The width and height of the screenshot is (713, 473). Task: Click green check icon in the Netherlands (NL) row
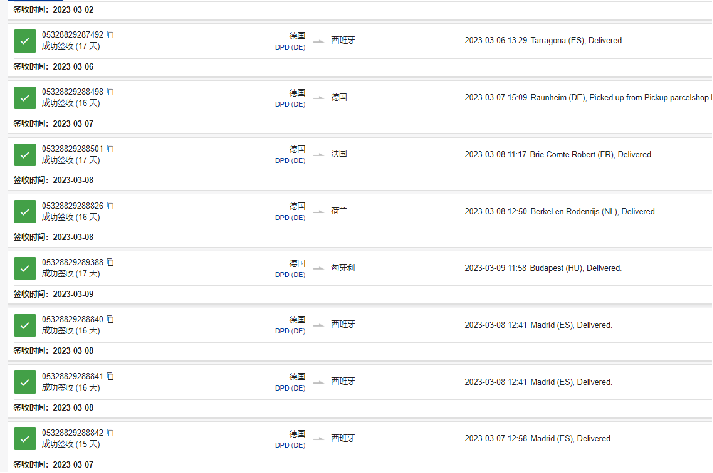point(25,212)
